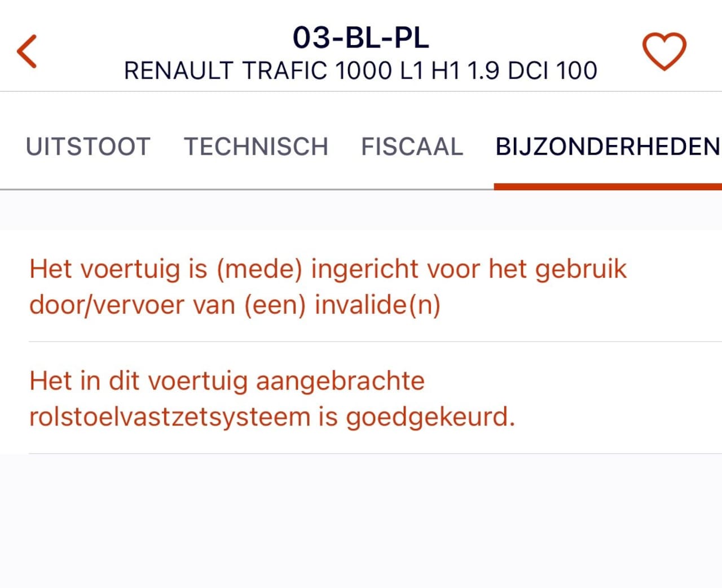Show technical details under Technisch
The height and width of the screenshot is (588, 722).
click(x=256, y=147)
